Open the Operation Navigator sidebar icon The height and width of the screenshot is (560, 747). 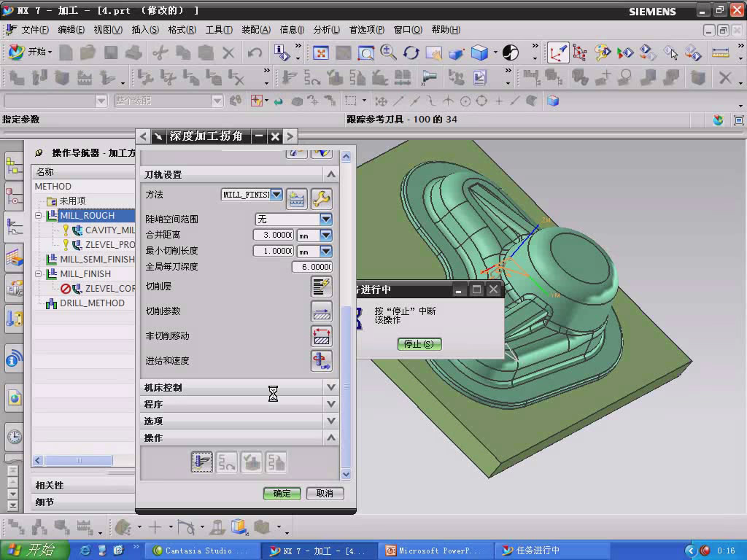pyautogui.click(x=15, y=227)
